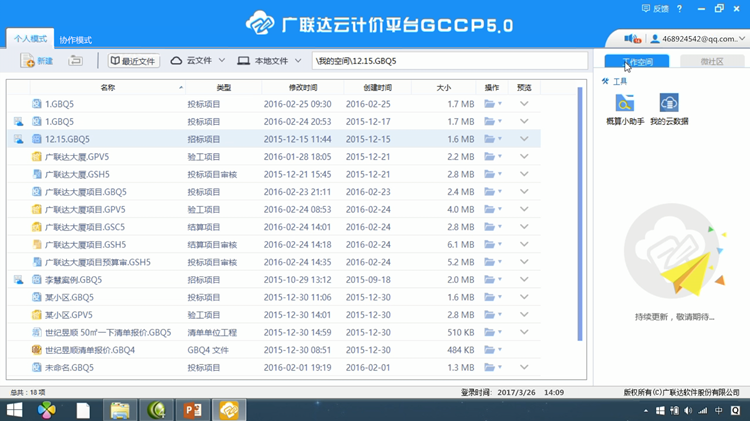Click the announcement speaker icon
750x421 pixels.
[x=632, y=39]
